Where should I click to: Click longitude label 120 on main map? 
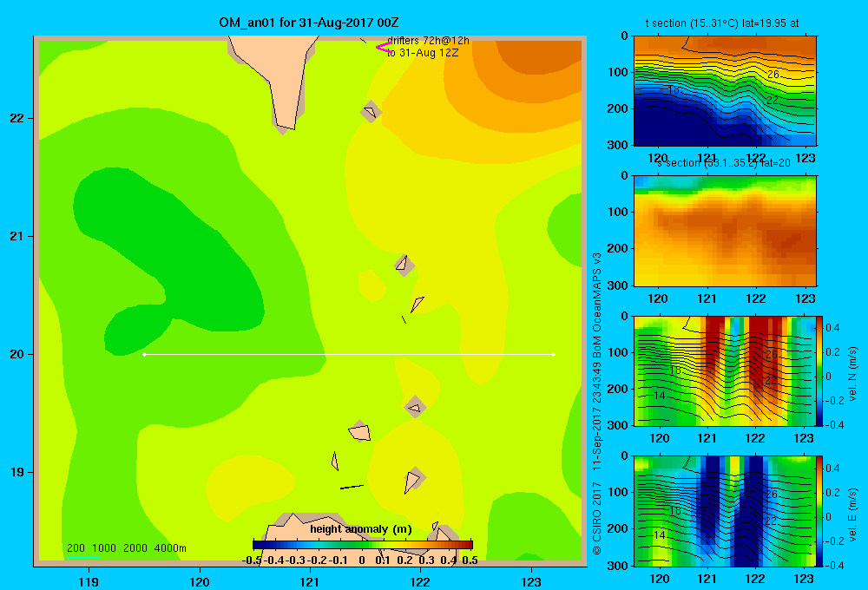coord(200,581)
